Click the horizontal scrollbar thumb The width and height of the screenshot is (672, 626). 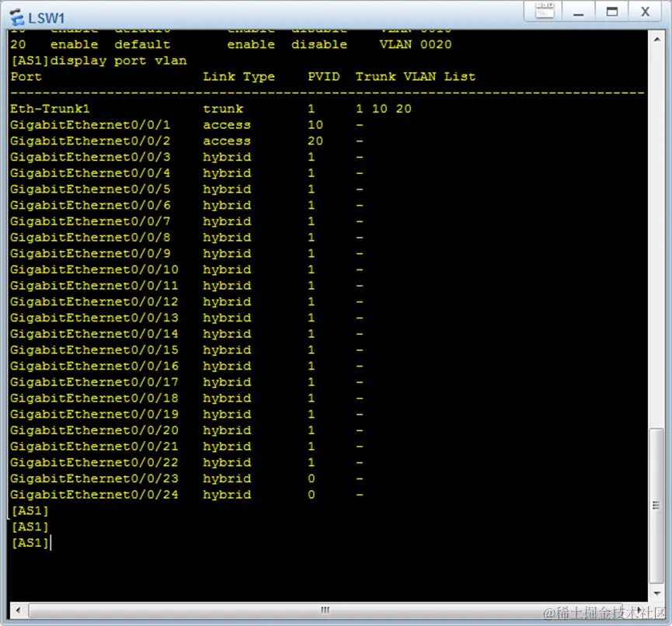click(326, 610)
